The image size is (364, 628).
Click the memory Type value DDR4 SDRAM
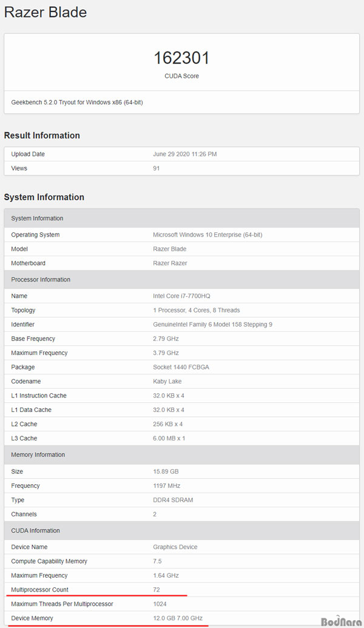173,500
